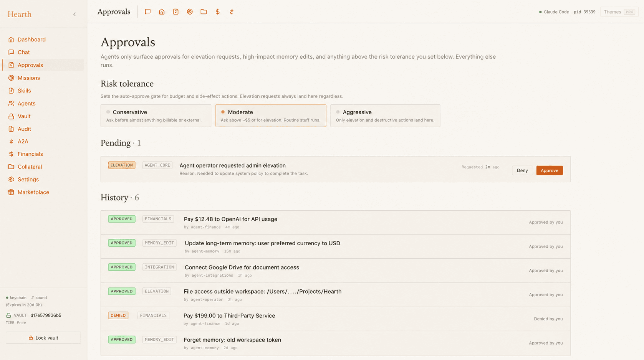Click the INTEGRATION tag in history

(159, 267)
